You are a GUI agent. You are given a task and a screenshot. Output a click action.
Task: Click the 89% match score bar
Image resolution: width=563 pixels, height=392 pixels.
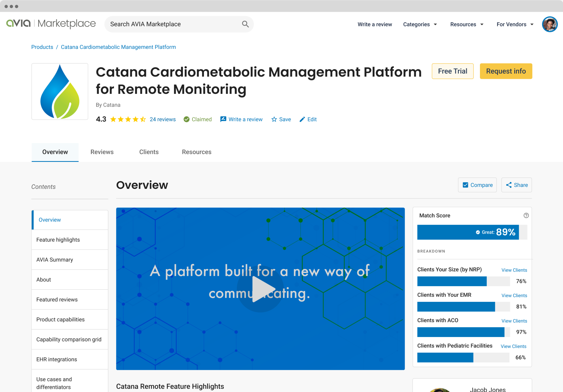pos(468,232)
